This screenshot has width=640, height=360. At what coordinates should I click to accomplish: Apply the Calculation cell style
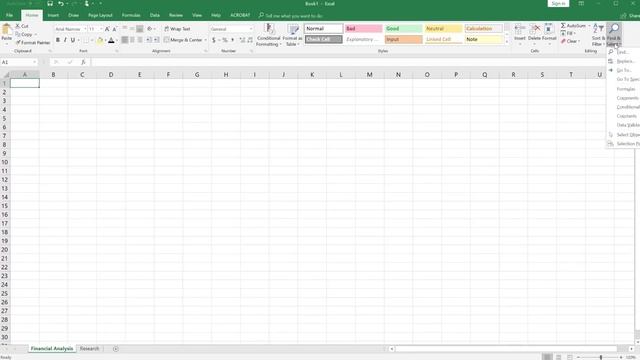tap(484, 29)
